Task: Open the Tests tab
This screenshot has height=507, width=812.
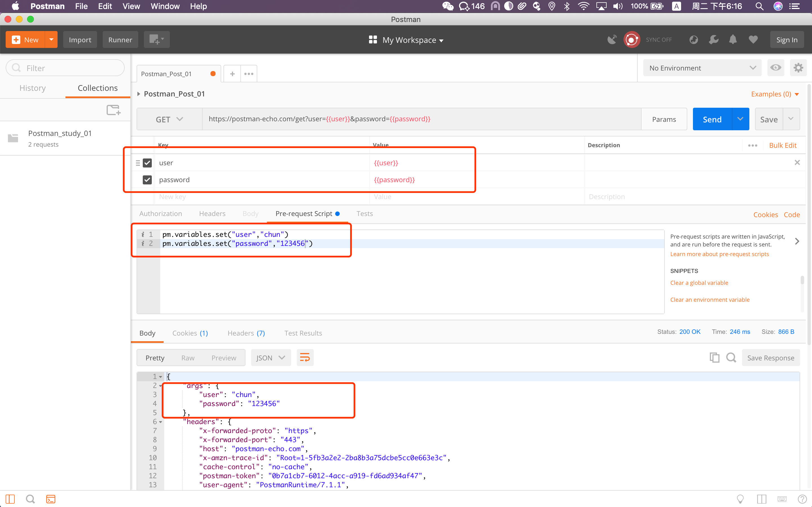Action: (x=365, y=213)
